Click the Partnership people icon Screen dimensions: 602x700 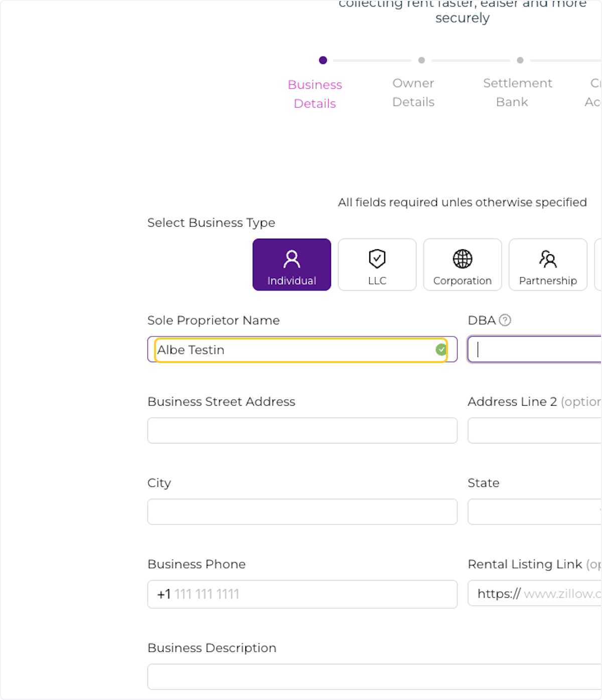click(547, 259)
